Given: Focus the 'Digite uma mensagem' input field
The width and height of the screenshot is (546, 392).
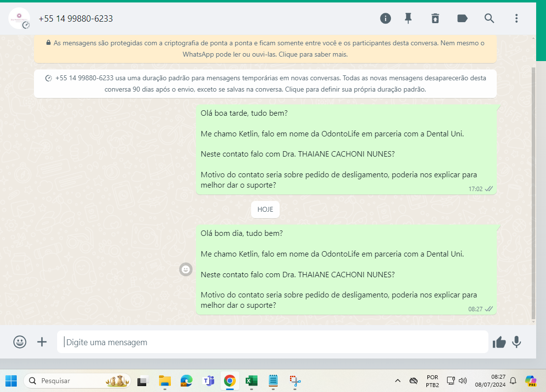Looking at the screenshot, I should pyautogui.click(x=273, y=342).
